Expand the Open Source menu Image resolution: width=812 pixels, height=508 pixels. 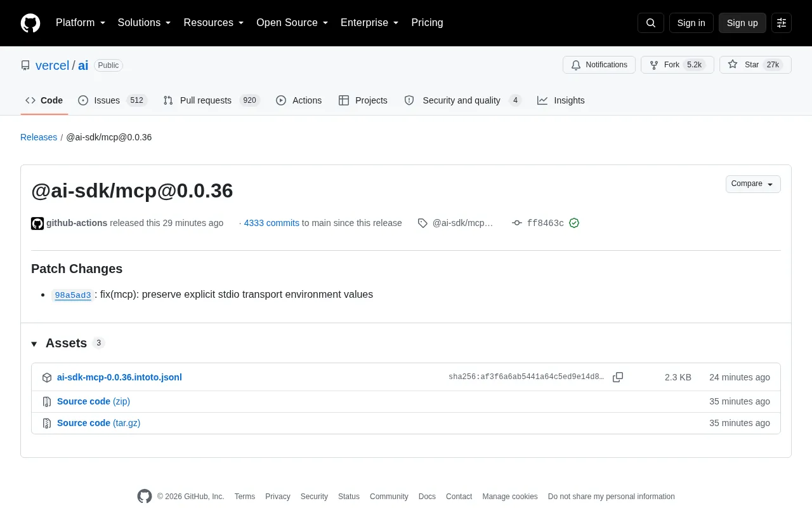pyautogui.click(x=292, y=23)
